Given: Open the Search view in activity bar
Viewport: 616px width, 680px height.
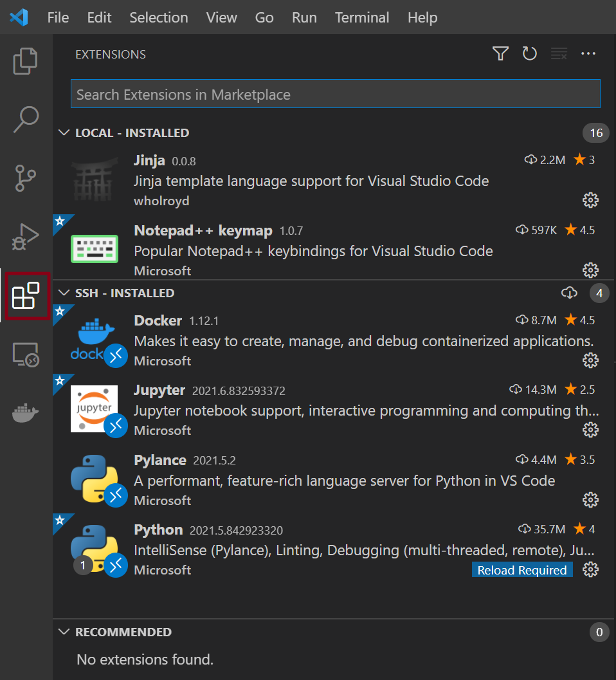Looking at the screenshot, I should click(26, 119).
